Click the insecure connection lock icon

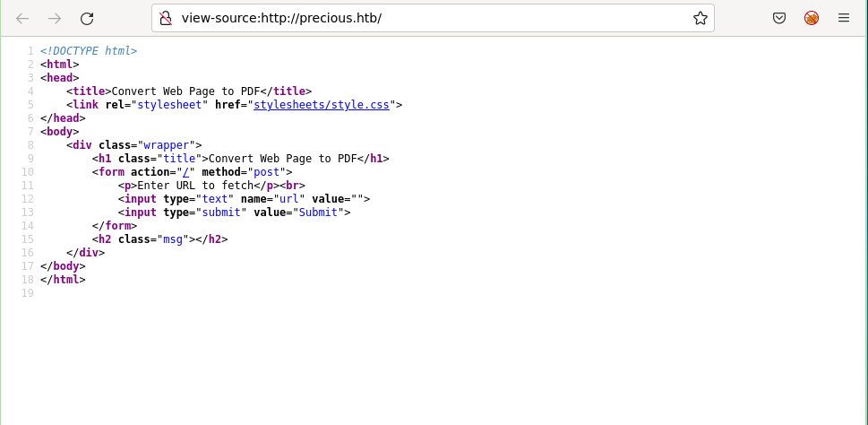click(166, 18)
